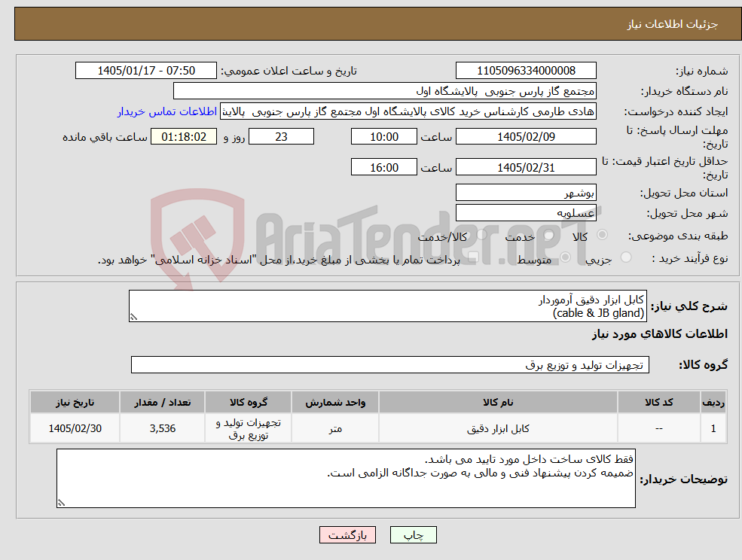Click the کد کالا column header
This screenshot has width=742, height=560.
coord(658,403)
